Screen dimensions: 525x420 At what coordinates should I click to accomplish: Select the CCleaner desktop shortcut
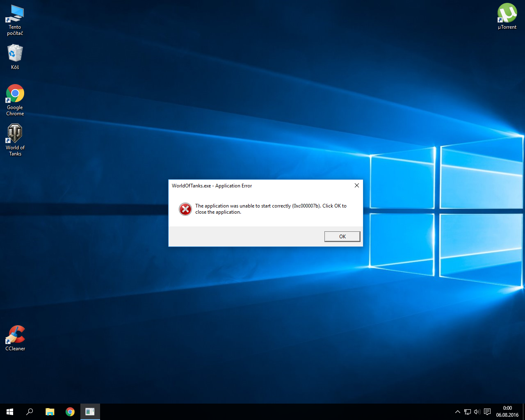[15, 338]
